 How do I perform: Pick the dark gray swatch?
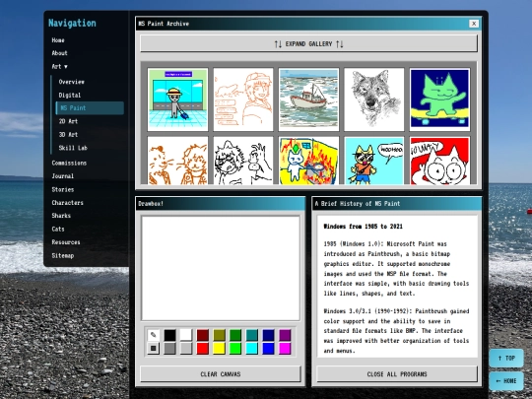(x=170, y=348)
